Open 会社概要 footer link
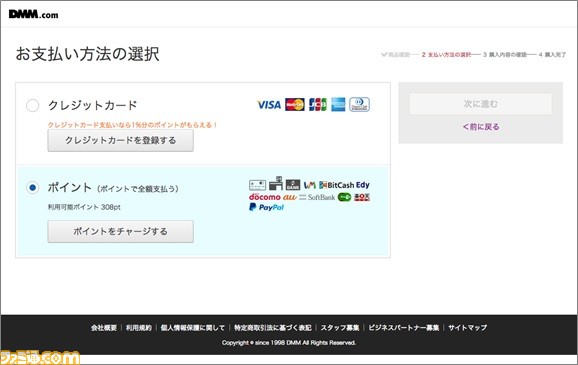The height and width of the screenshot is (365, 578). pyautogui.click(x=104, y=327)
